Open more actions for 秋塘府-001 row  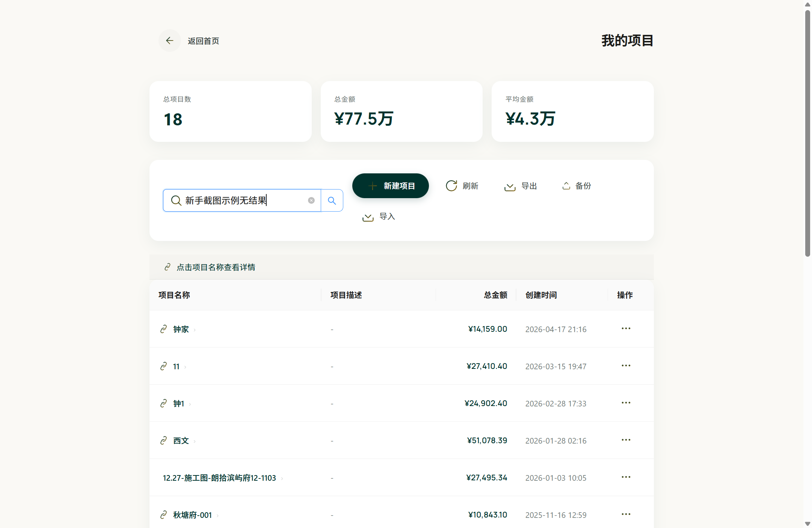626,514
